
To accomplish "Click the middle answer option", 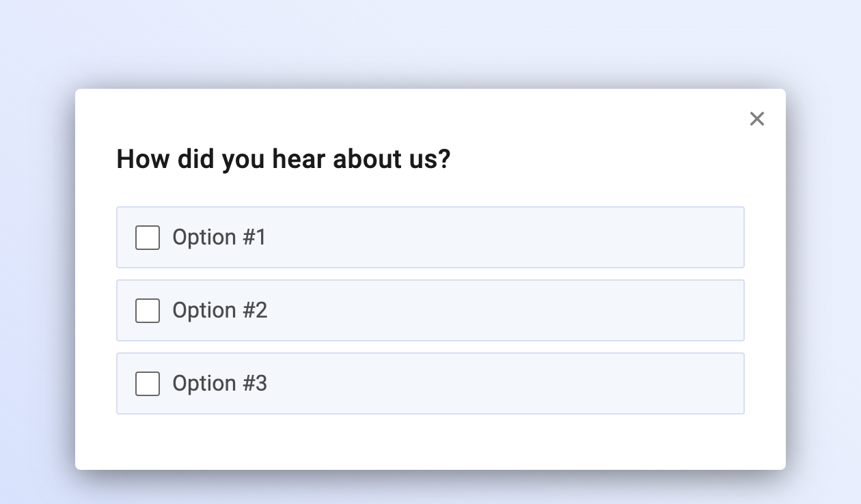I will point(430,310).
